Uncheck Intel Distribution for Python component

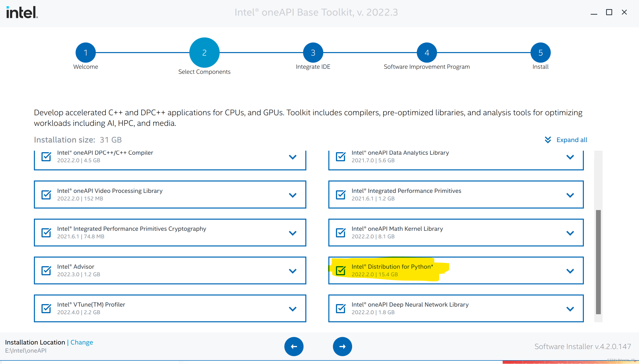(341, 270)
